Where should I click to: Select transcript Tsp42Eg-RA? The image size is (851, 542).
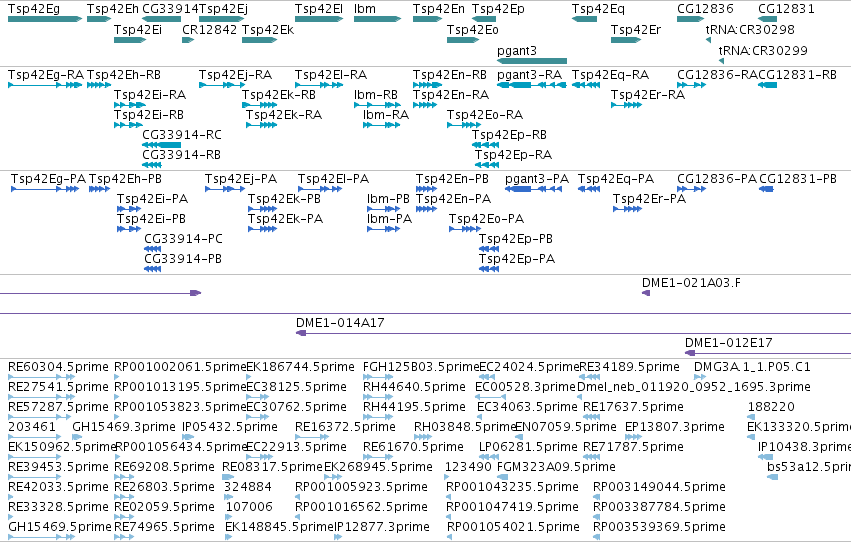click(46, 74)
